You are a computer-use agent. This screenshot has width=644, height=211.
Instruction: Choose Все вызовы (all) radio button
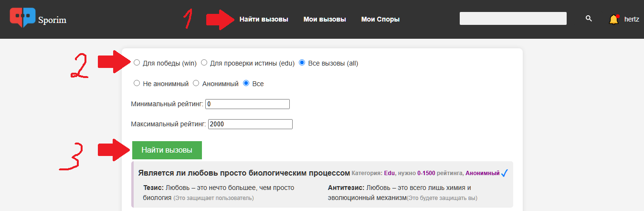[x=302, y=63]
